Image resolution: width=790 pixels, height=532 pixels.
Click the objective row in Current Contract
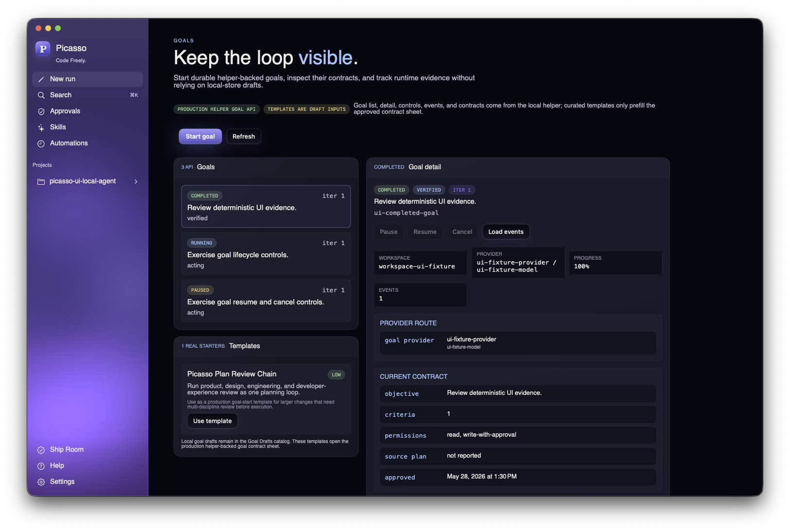pyautogui.click(x=518, y=393)
